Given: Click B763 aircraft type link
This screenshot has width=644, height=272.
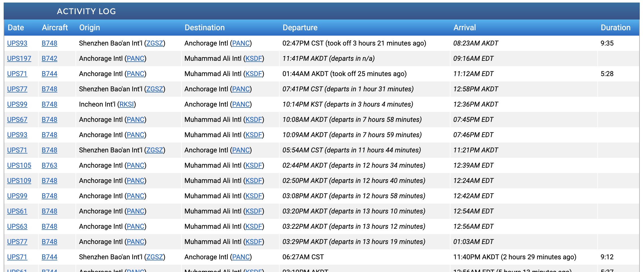Looking at the screenshot, I should point(49,165).
